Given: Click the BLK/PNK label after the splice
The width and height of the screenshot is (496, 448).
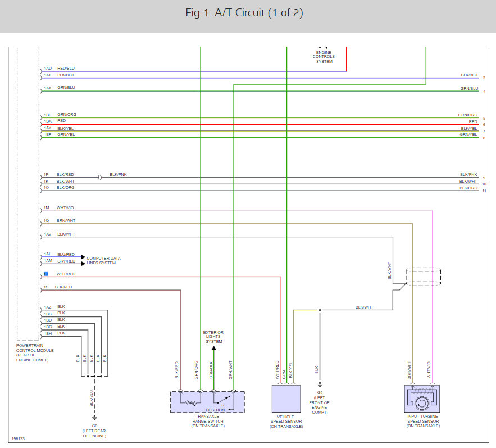Looking at the screenshot, I should 119,174.
